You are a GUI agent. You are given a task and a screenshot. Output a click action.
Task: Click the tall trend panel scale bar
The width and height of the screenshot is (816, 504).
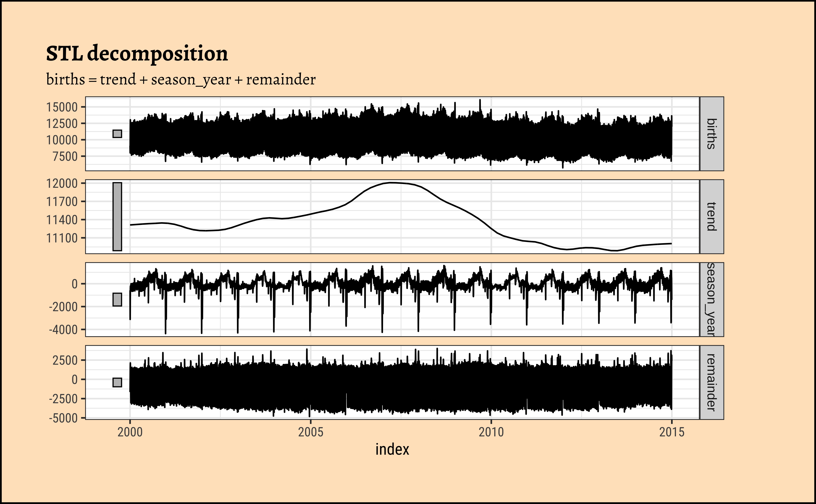(x=117, y=216)
